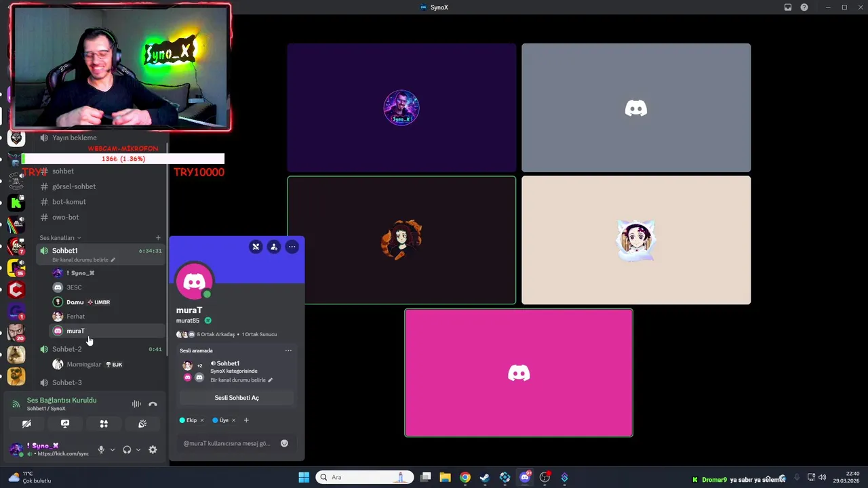Open the taskbar volume icon

(822, 477)
